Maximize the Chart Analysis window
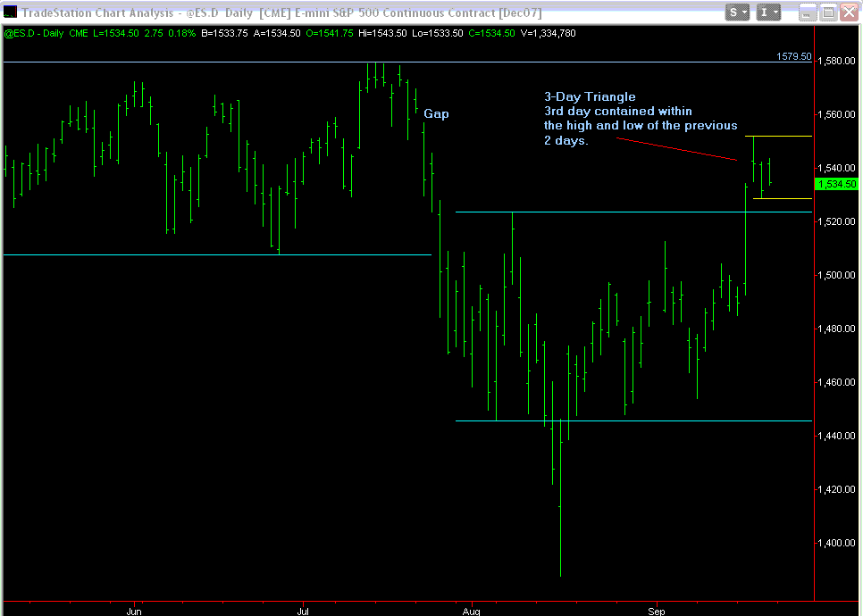Screen dimensions: 863x616 [x=829, y=12]
